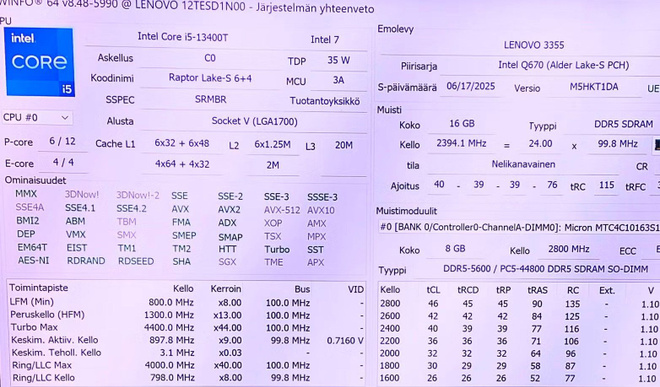660x387 pixels.
Task: Click the greyed AVX-512 feature flag
Action: coord(282,210)
